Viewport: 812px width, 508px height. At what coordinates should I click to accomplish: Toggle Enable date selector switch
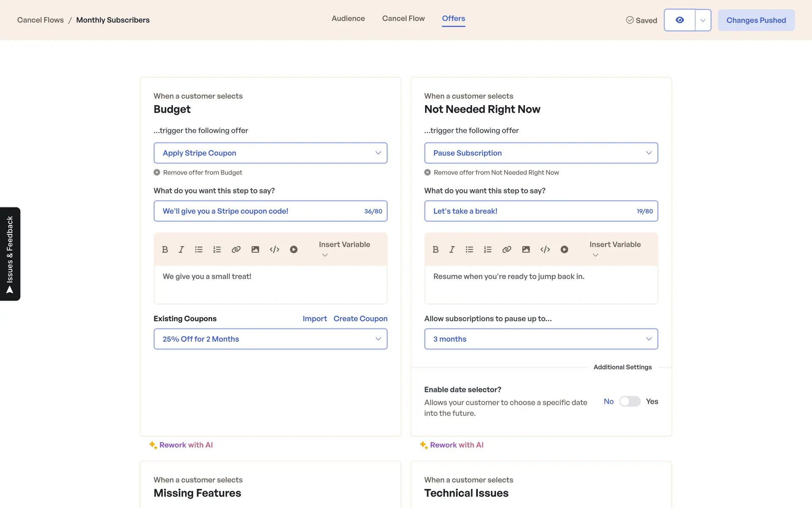pyautogui.click(x=630, y=401)
